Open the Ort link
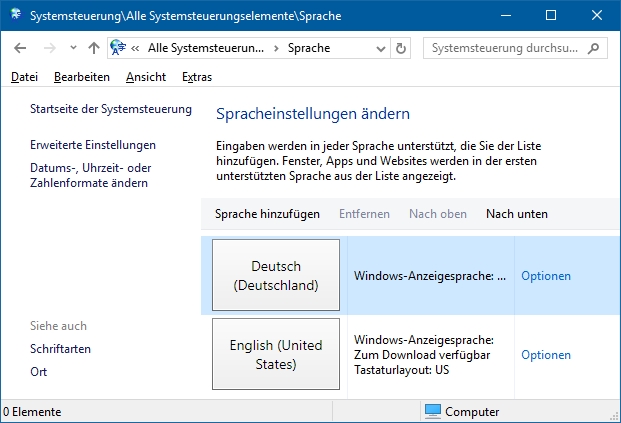This screenshot has height=423, width=621. click(38, 372)
